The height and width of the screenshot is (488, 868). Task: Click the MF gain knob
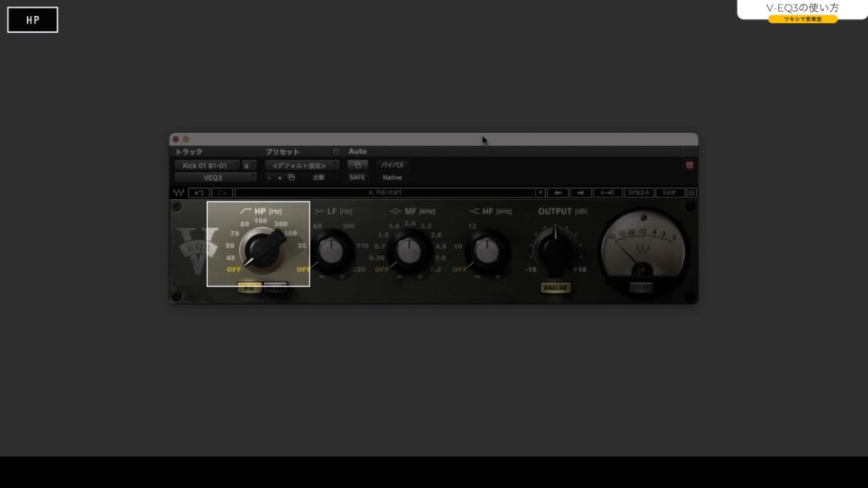pyautogui.click(x=409, y=251)
